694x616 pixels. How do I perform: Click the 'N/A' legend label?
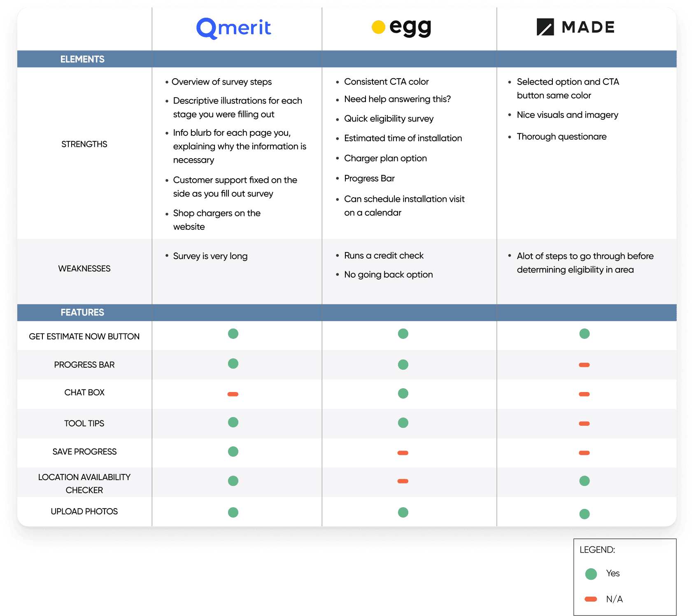click(x=614, y=599)
